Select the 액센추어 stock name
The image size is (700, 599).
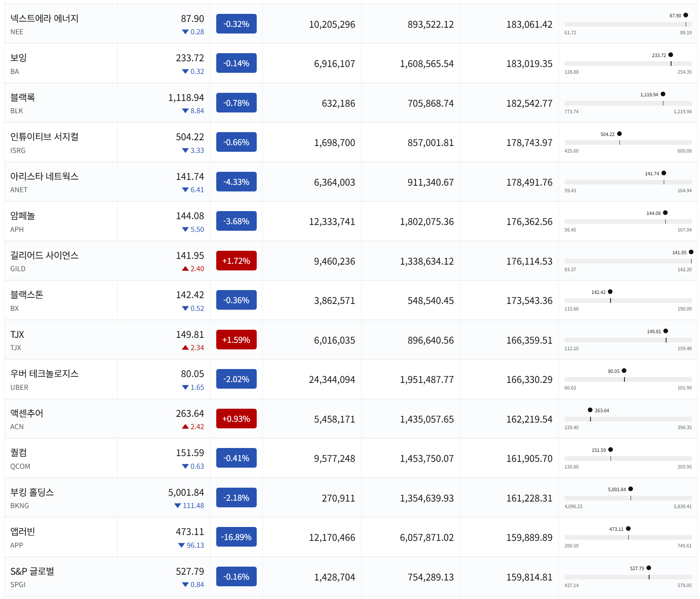(x=27, y=413)
